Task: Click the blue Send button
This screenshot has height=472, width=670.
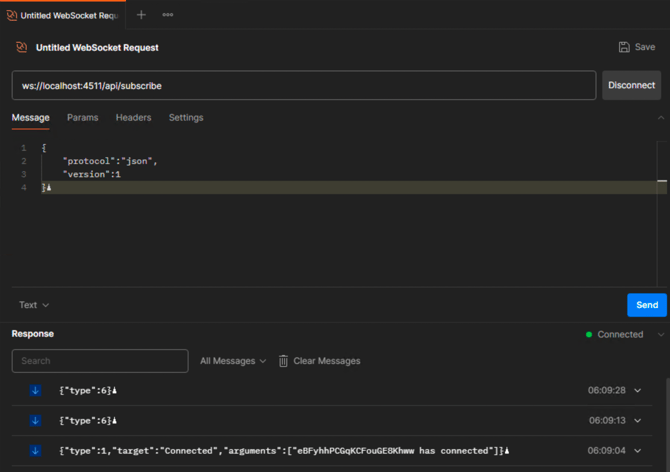Action: (646, 305)
